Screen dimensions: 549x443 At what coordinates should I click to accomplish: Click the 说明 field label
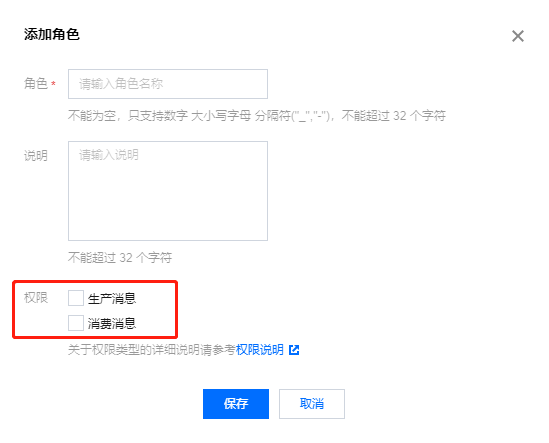(x=36, y=155)
